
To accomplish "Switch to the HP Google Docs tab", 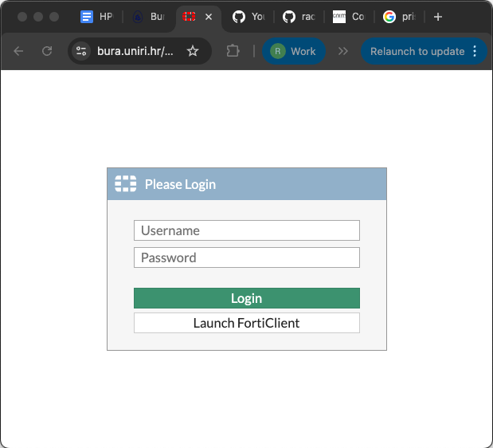I will click(97, 17).
